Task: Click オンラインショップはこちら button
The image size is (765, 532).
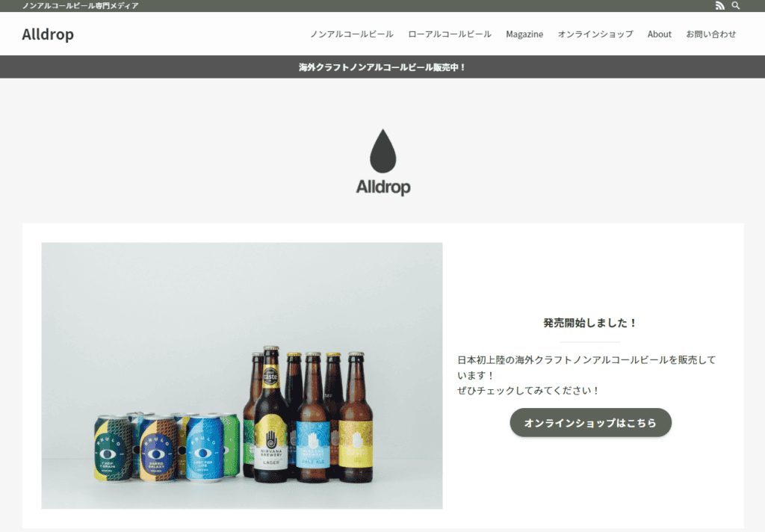Action: (590, 423)
